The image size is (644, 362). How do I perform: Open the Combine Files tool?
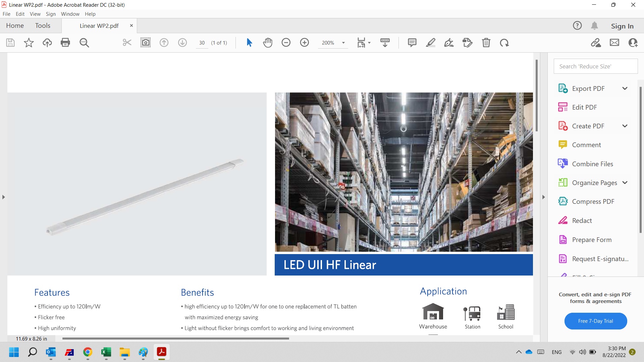point(592,164)
